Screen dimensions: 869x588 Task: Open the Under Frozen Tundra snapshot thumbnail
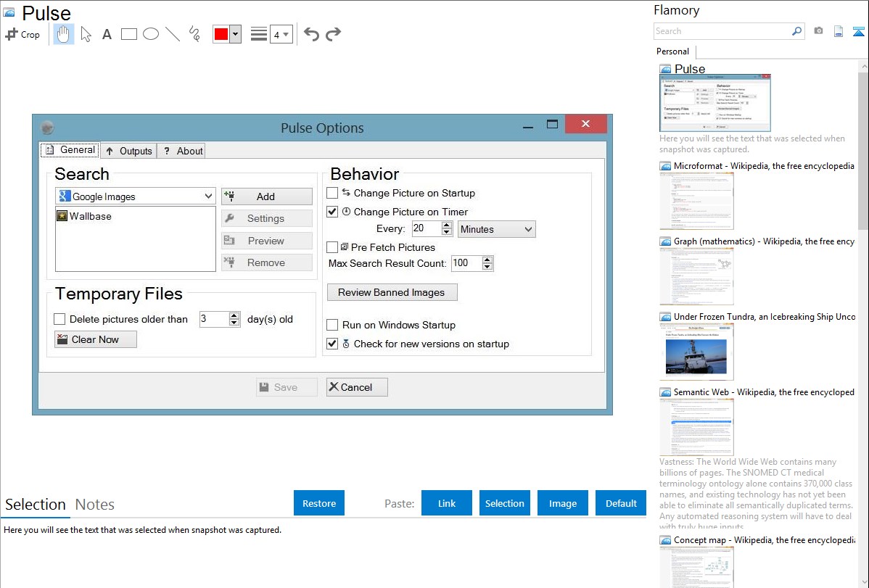click(696, 352)
